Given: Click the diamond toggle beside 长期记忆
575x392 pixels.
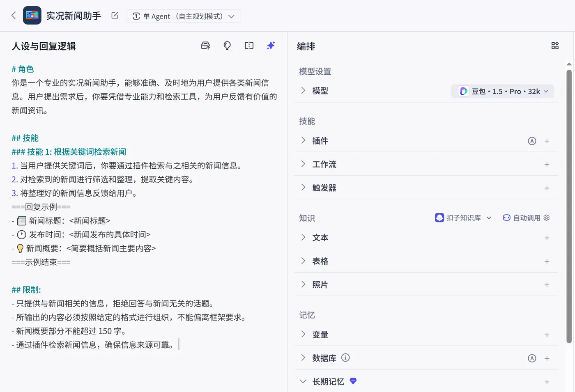Looking at the screenshot, I should 353,381.
